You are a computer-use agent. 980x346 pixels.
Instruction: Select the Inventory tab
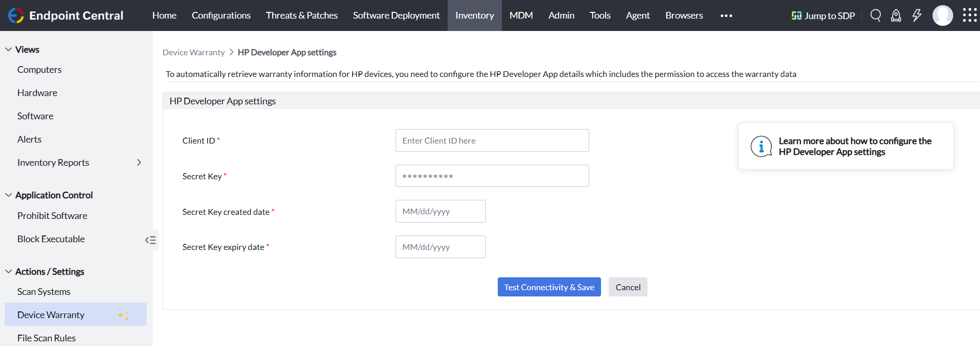click(475, 15)
